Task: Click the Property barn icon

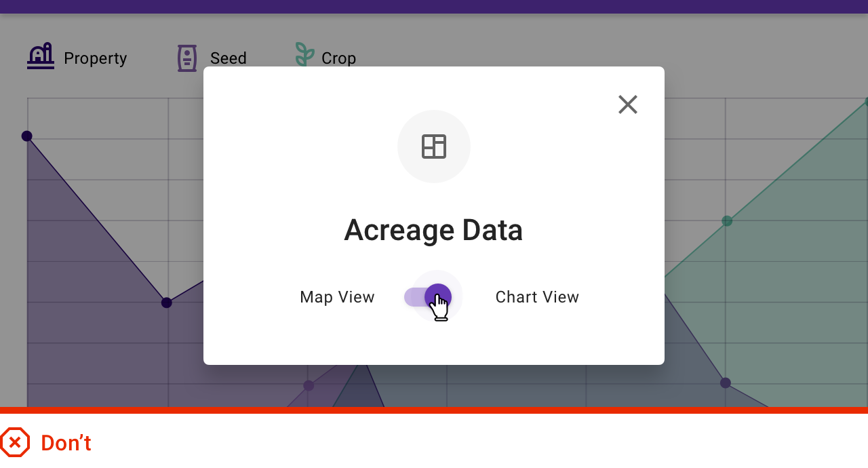Action: [x=41, y=57]
